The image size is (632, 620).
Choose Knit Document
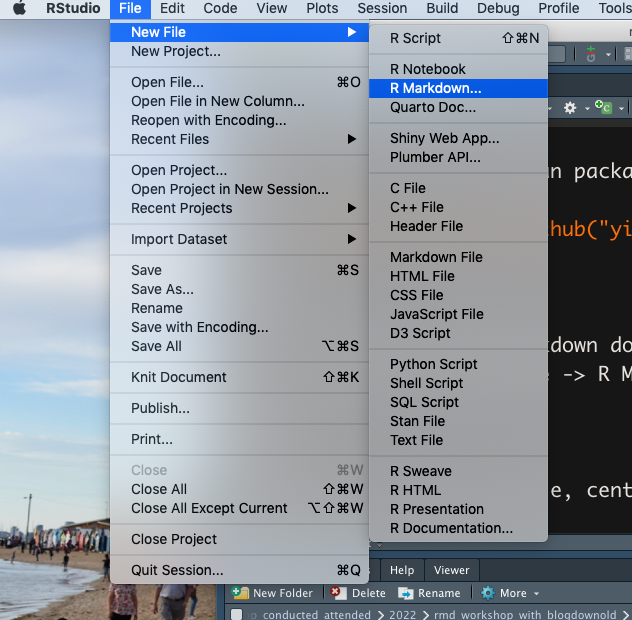(x=239, y=377)
